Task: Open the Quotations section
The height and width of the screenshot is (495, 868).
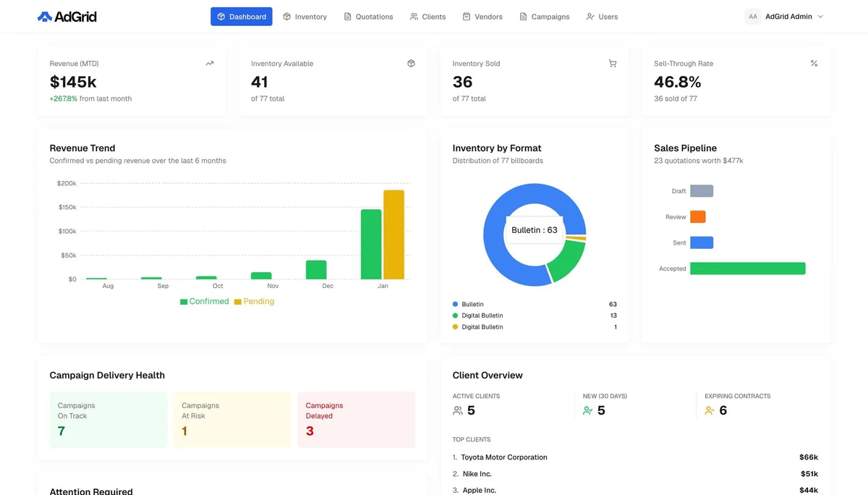Action: click(368, 16)
